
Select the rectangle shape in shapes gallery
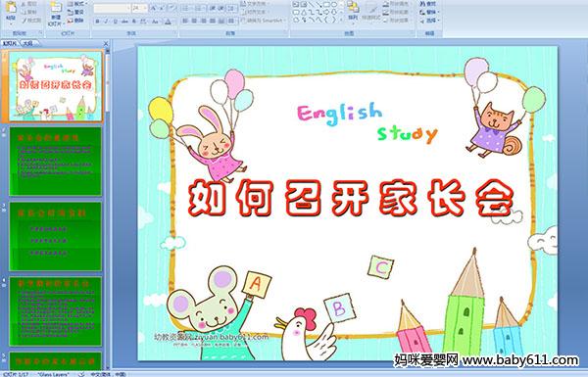click(326, 4)
